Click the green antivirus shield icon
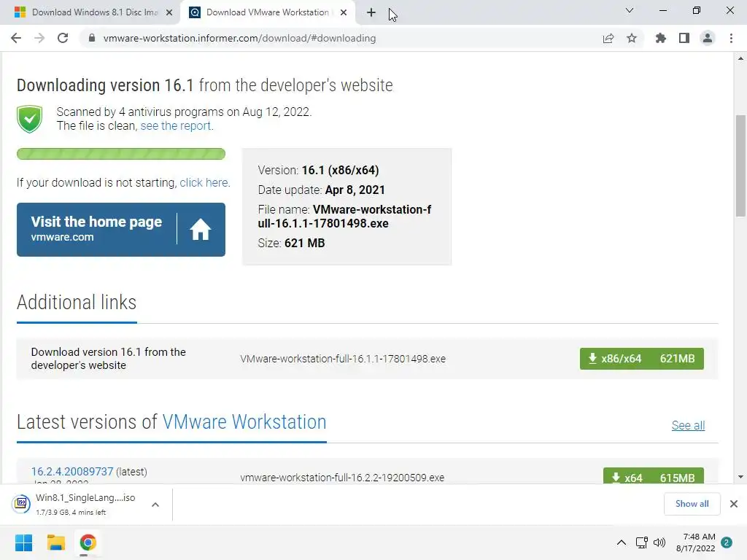The height and width of the screenshot is (560, 747). pos(29,119)
